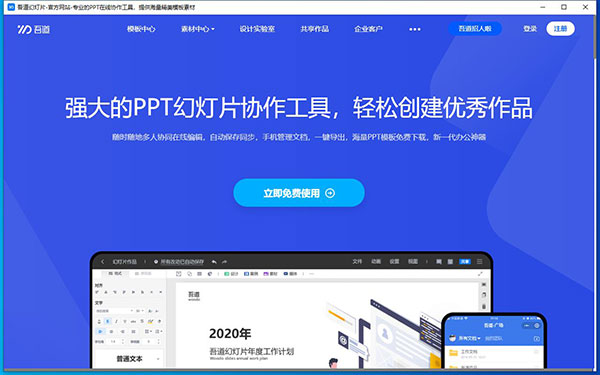This screenshot has height=375, width=600.
Task: Select the 企业客户 nav item
Action: tap(368, 29)
